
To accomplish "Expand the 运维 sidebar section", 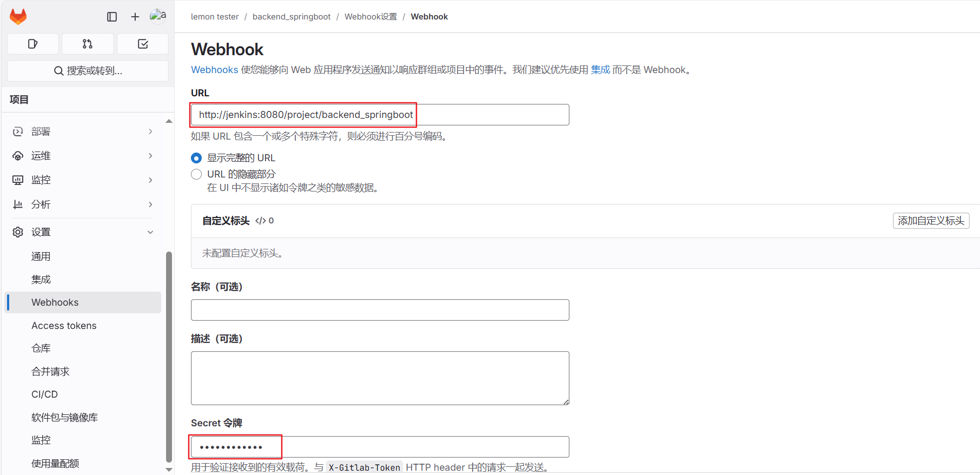I will click(82, 156).
